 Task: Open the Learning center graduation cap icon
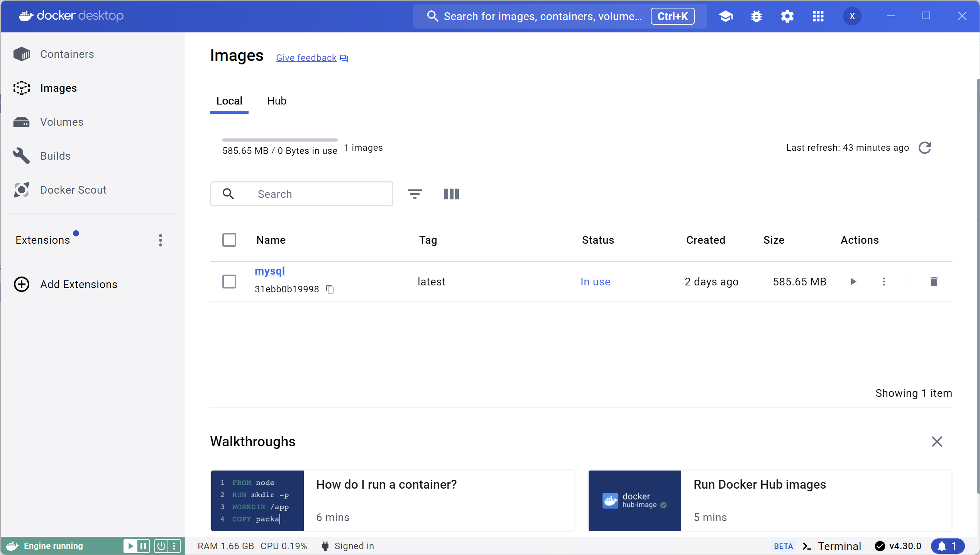point(726,16)
